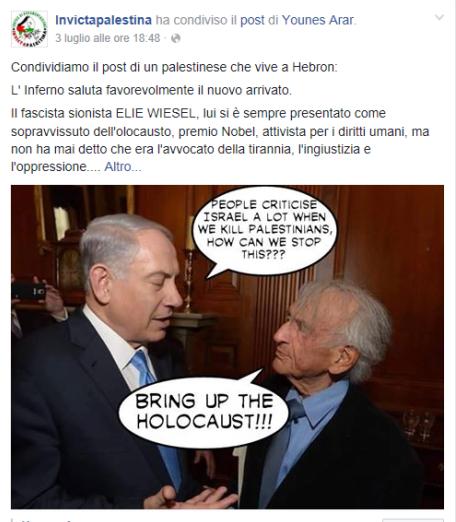The height and width of the screenshot is (522, 456).
Task: Click the "People criticise Israel" speech bubble
Action: 265,230
